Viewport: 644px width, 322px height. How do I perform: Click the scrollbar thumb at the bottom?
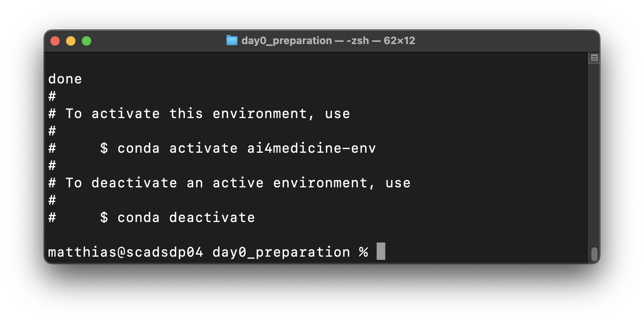point(594,254)
